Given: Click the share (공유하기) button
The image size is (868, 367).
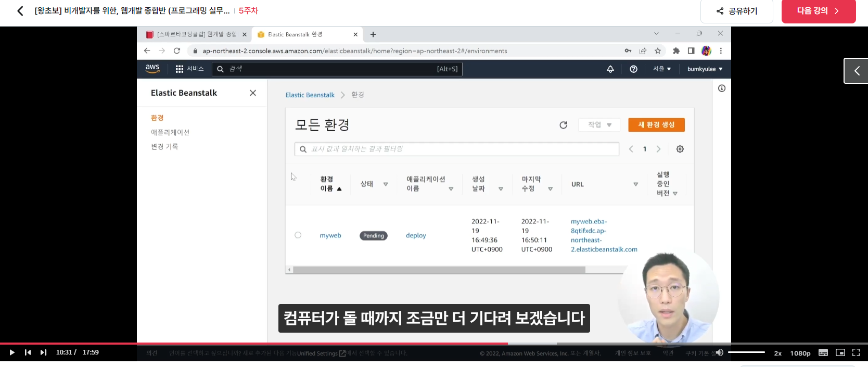Looking at the screenshot, I should (737, 11).
